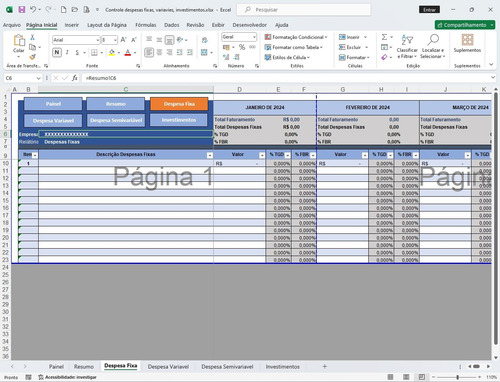Apply cell borders icon

94,52
